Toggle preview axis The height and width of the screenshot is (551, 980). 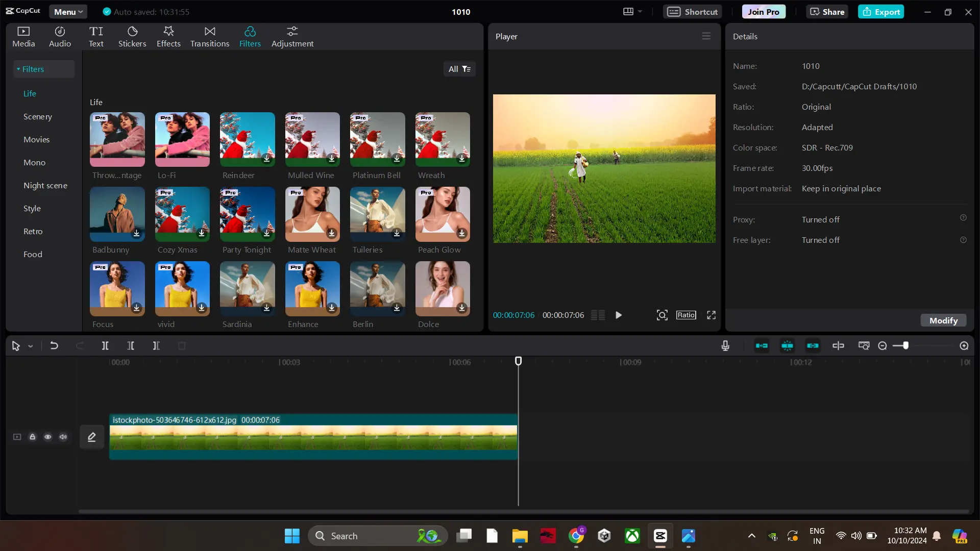click(x=838, y=346)
